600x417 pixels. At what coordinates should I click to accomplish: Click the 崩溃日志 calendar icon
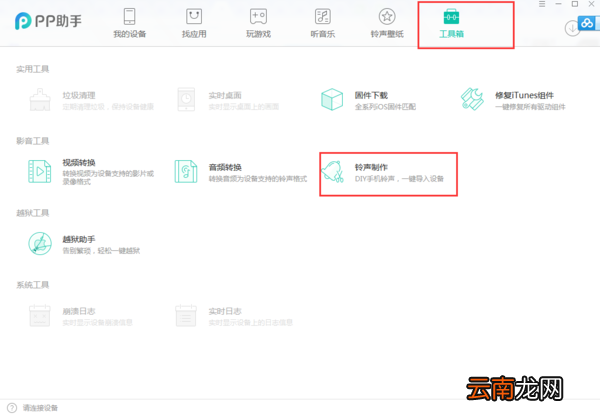(x=40, y=315)
